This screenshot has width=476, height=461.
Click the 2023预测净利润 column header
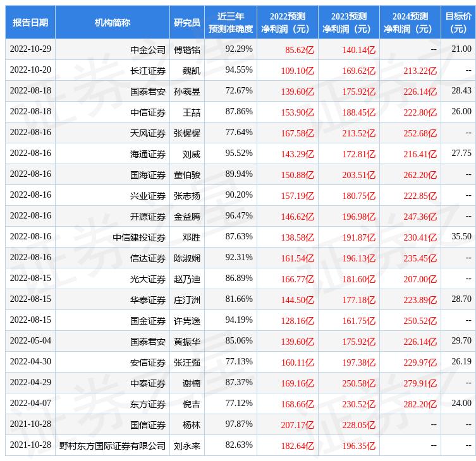349,23
